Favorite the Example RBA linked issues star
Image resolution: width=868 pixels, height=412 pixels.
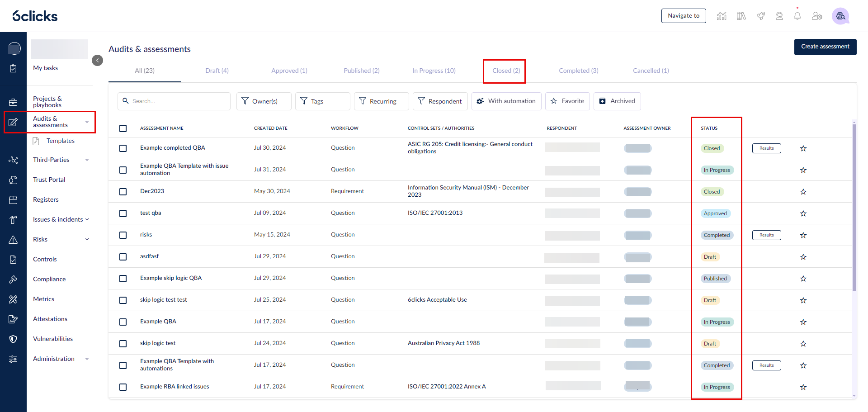click(x=803, y=387)
